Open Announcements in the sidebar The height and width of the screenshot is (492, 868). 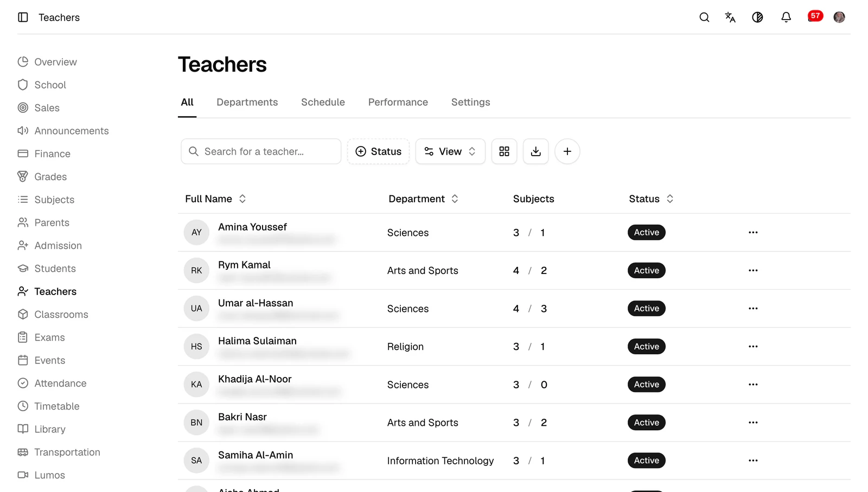click(x=63, y=131)
